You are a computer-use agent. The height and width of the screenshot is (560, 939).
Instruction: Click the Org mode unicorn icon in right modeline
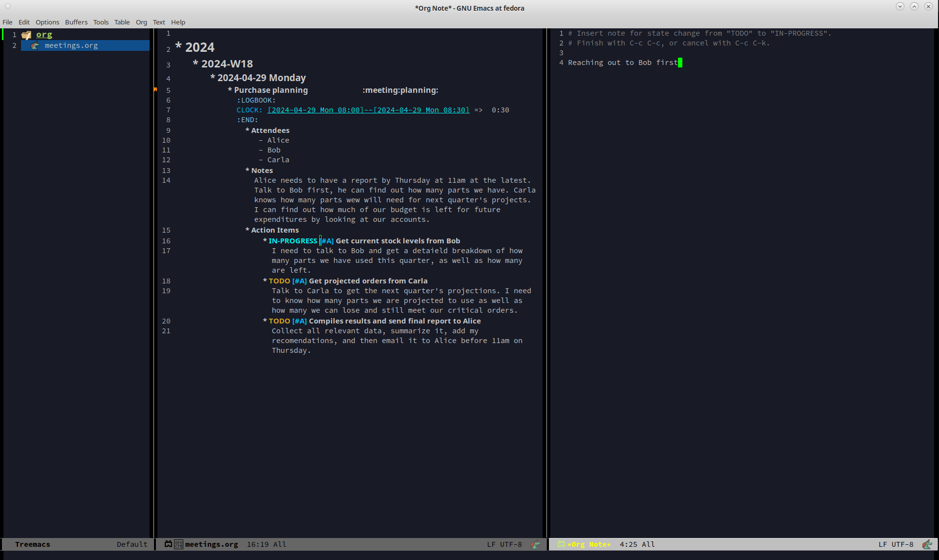point(927,544)
